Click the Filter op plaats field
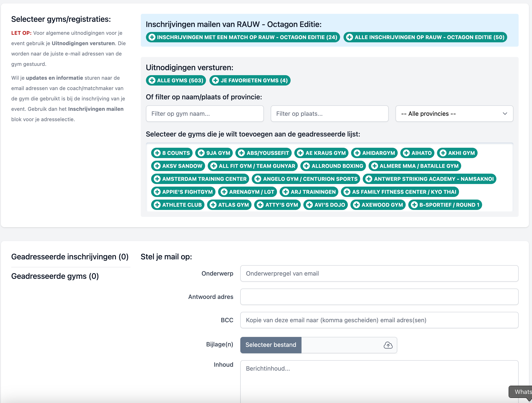This screenshot has width=532, height=403. [329, 114]
